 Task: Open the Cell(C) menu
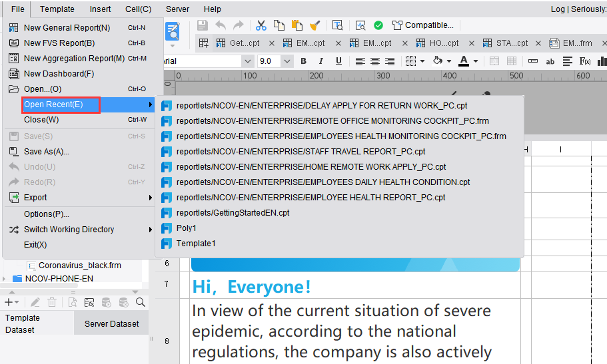(138, 9)
